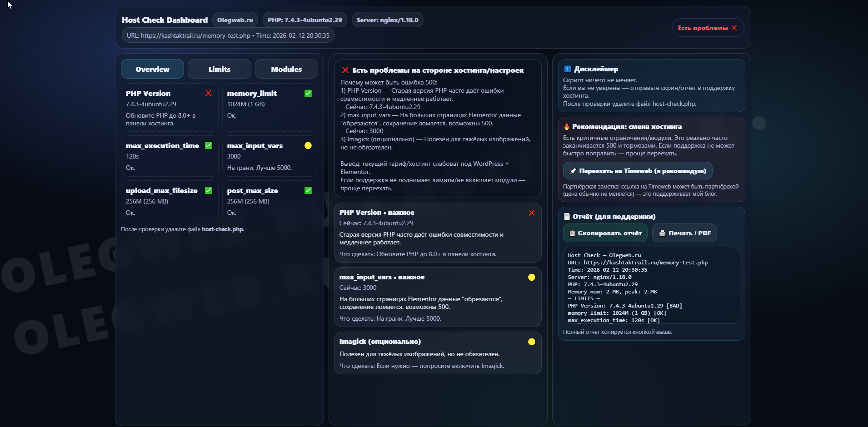The width and height of the screenshot is (868, 427).
Task: Click the fire icon beside Рекомендация heading
Action: [567, 126]
